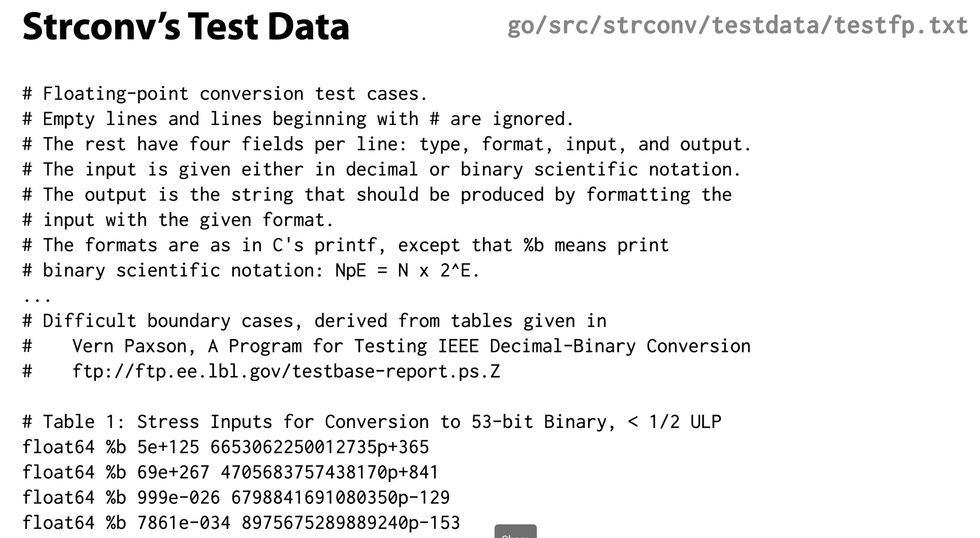
Task: Click the go/src/strconv/testdata/testfp.txt path
Action: point(738,25)
